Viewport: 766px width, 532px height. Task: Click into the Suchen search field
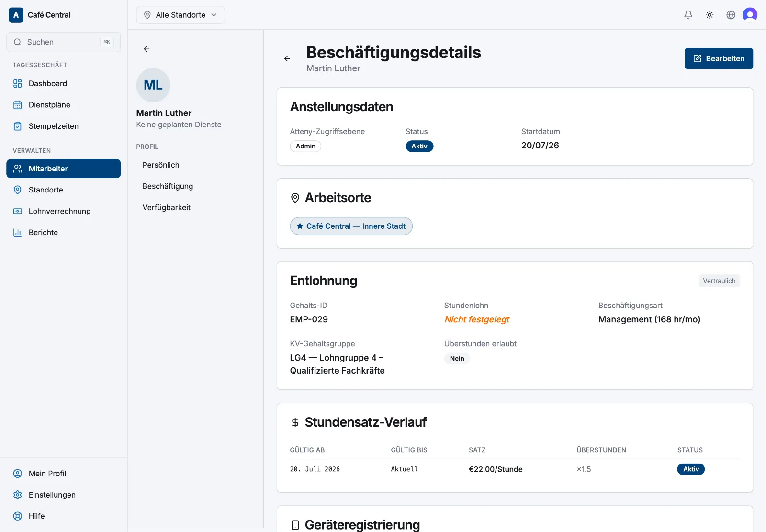[63, 42]
